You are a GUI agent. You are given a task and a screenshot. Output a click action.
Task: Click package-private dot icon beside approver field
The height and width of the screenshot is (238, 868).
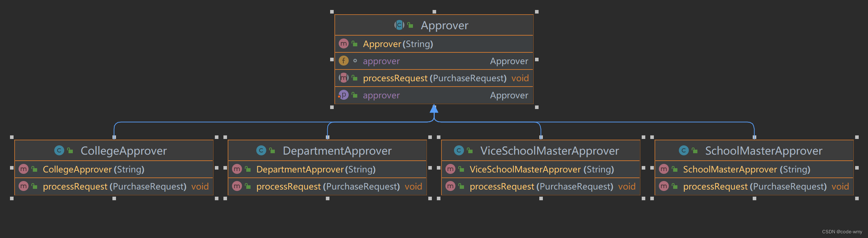(x=355, y=61)
